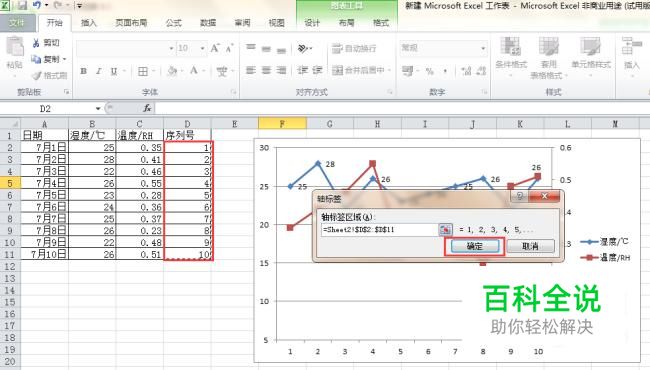Open the Name Box dropdown arrow

pos(98,109)
